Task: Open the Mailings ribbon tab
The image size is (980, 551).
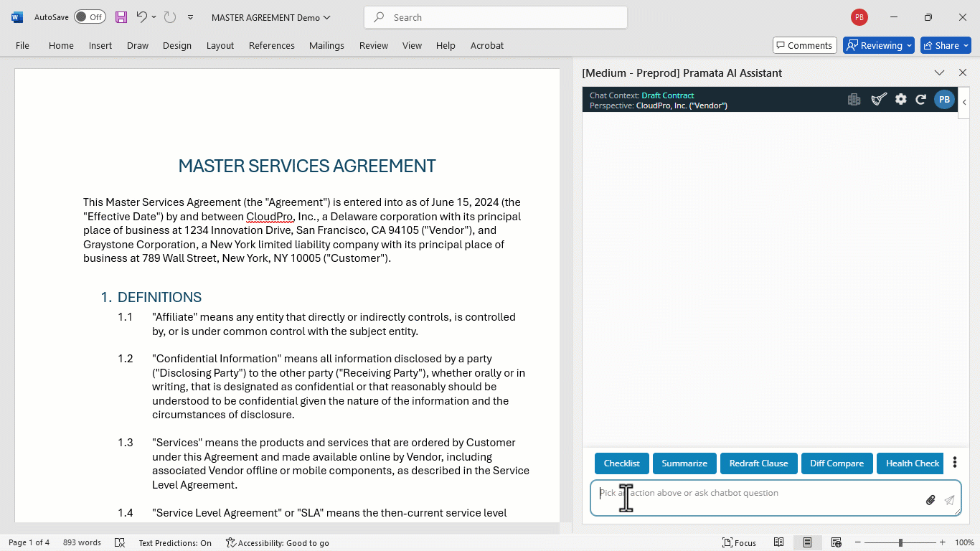Action: (326, 45)
